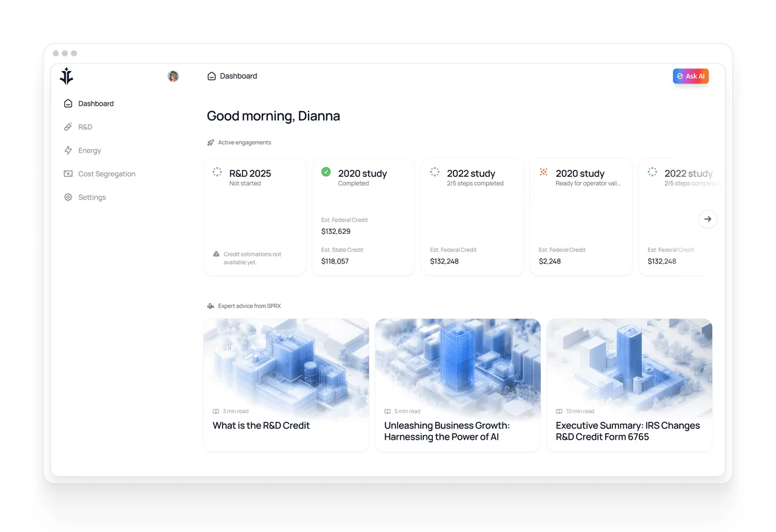
Task: Click the Cost Segregation money icon
Action: click(68, 174)
